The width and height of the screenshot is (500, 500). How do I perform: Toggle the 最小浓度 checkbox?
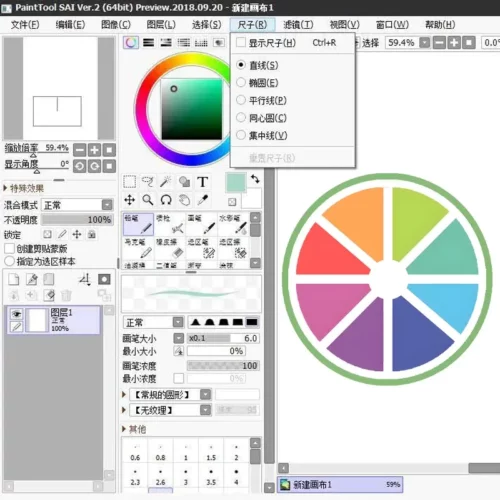tap(179, 378)
